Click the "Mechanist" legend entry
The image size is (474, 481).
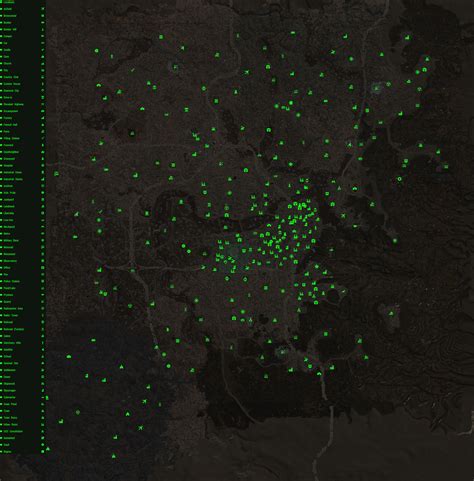[x=9, y=227]
